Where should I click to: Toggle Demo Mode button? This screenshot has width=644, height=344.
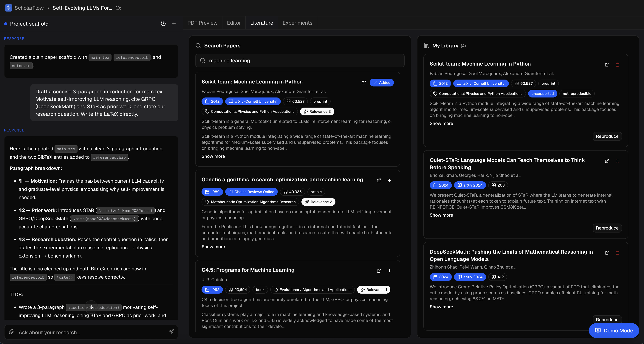pyautogui.click(x=614, y=331)
